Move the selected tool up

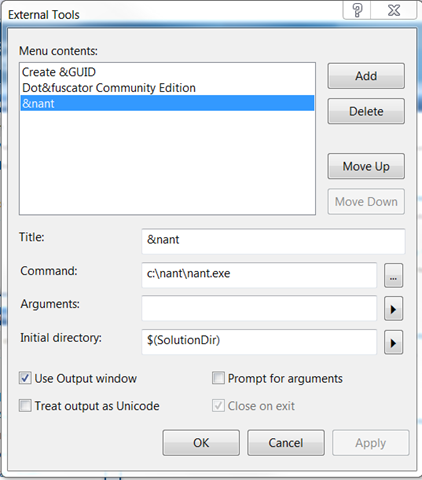pos(366,166)
